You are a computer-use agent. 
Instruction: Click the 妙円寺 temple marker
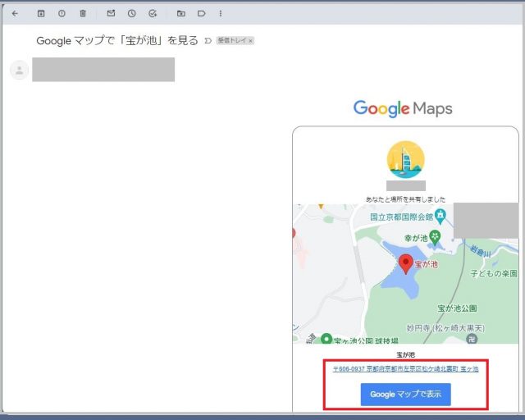pos(472,339)
